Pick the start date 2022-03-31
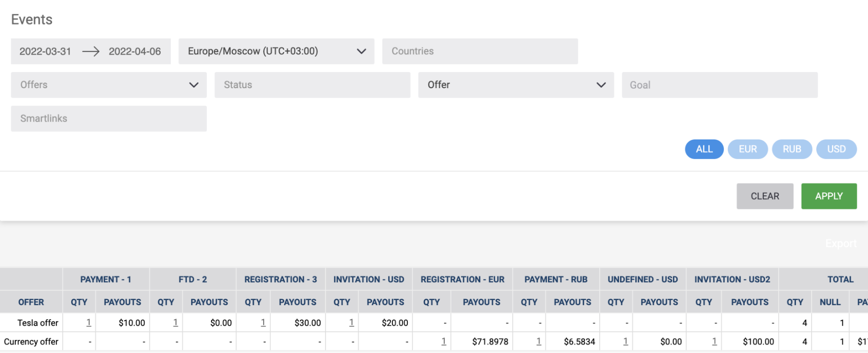The width and height of the screenshot is (868, 353). click(x=45, y=52)
